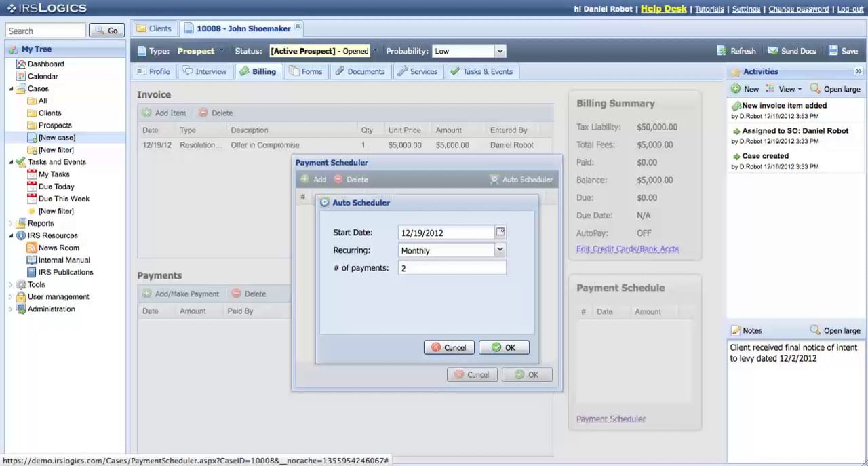Screen dimensions: 868x466
Task: Click the Start Date input field
Action: pyautogui.click(x=447, y=232)
